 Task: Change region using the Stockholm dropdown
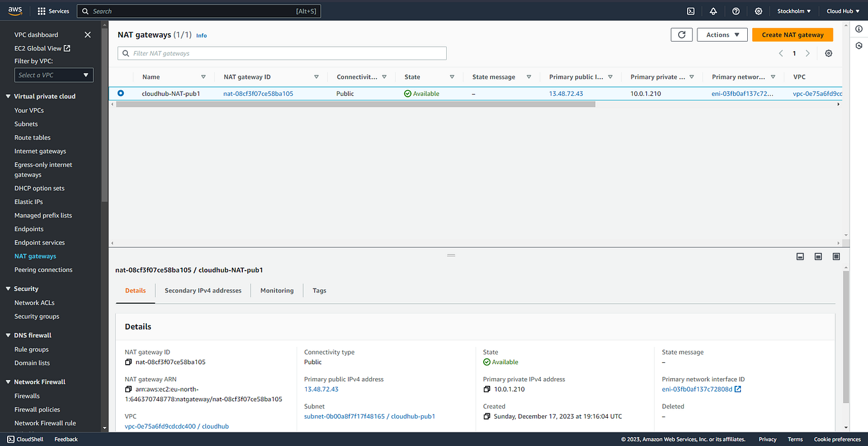(x=793, y=11)
